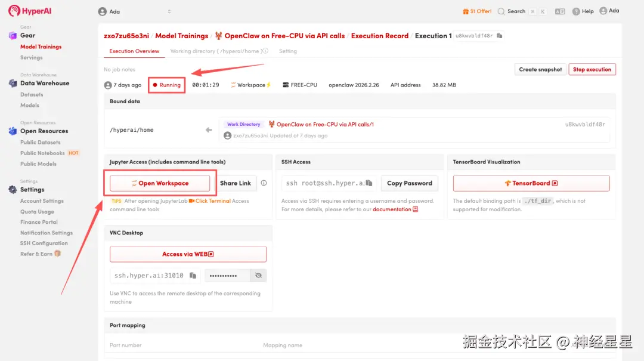The width and height of the screenshot is (644, 361).
Task: Select the Execution Overview tab
Action: click(134, 51)
